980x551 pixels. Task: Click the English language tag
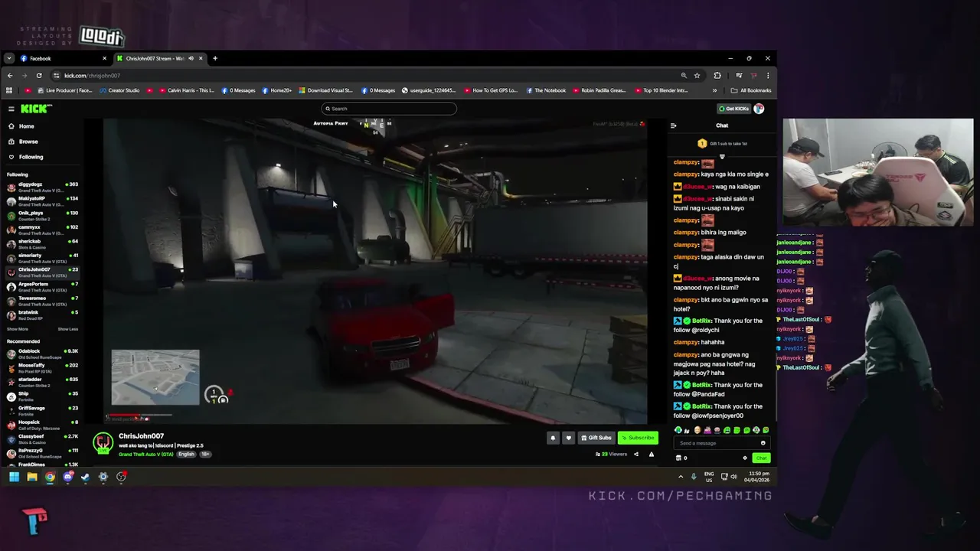pos(186,454)
